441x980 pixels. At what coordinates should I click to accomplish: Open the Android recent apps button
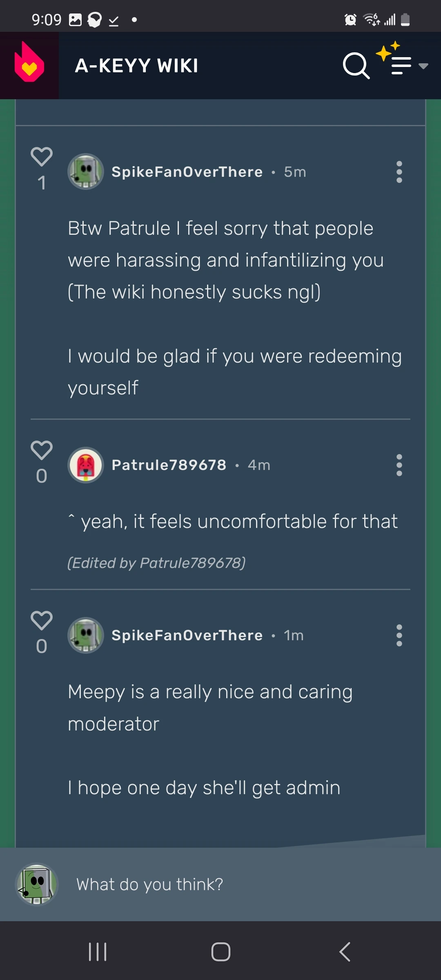pos(97,951)
